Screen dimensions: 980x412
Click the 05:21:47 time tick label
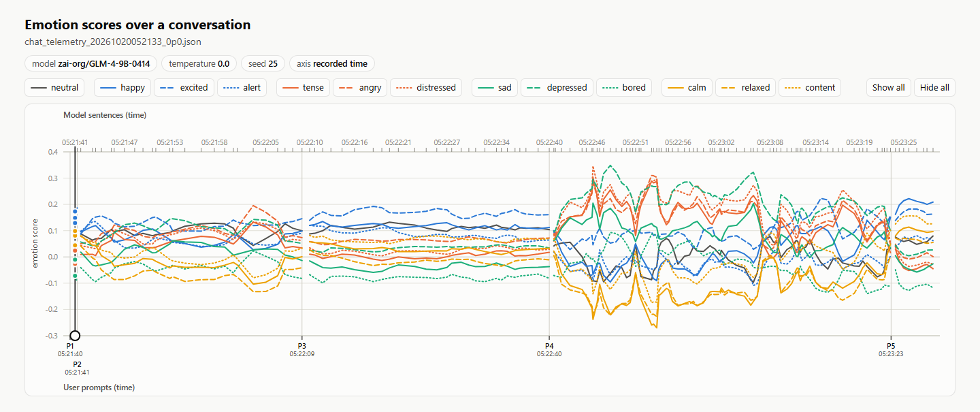pyautogui.click(x=125, y=142)
